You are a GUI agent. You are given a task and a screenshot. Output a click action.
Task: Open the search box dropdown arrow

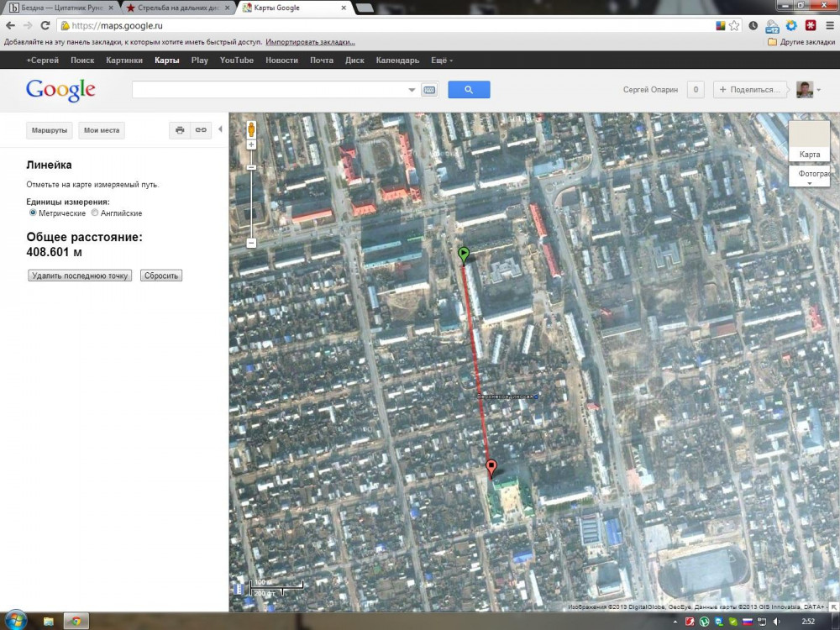tap(412, 90)
